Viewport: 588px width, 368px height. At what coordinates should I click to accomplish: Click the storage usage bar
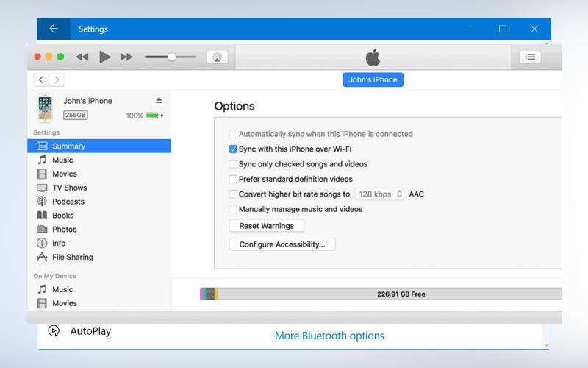tap(381, 294)
